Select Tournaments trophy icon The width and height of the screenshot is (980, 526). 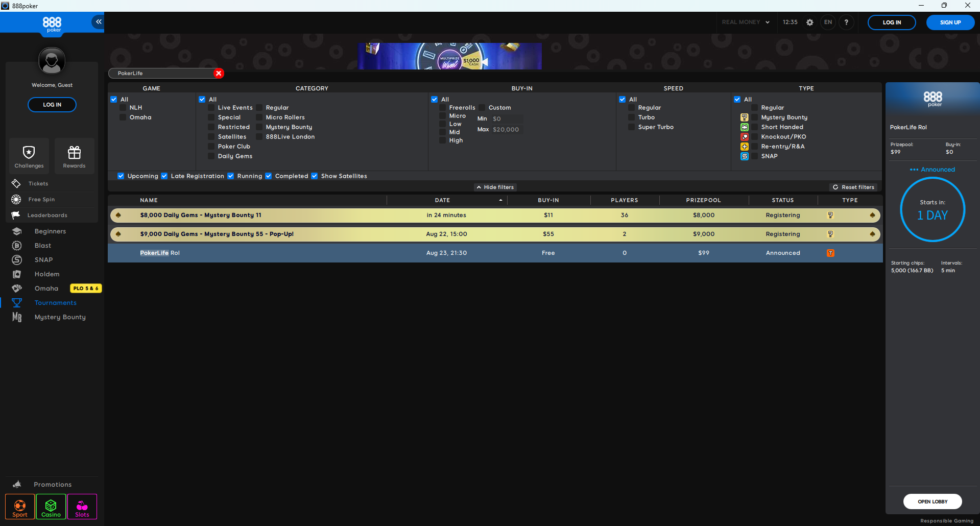coord(17,303)
